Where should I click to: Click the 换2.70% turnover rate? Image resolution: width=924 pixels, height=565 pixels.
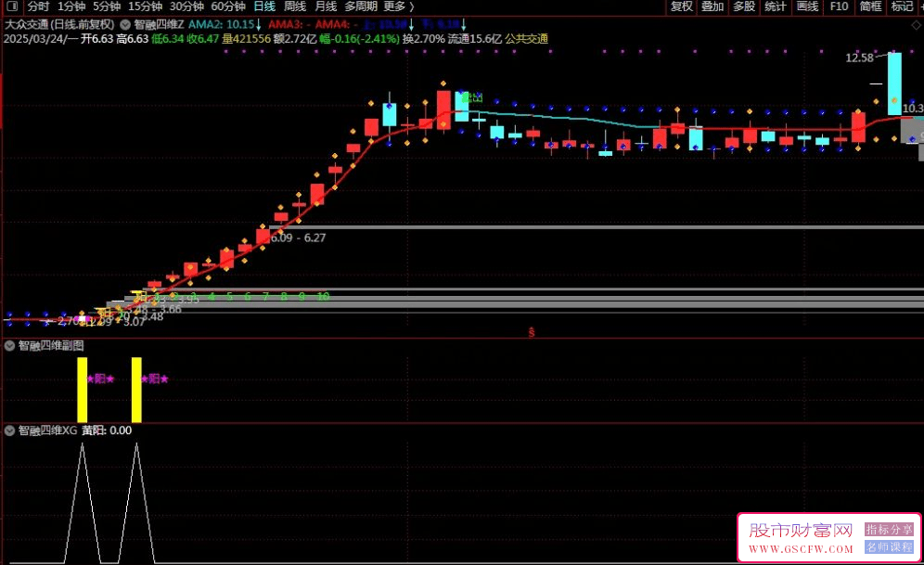424,39
